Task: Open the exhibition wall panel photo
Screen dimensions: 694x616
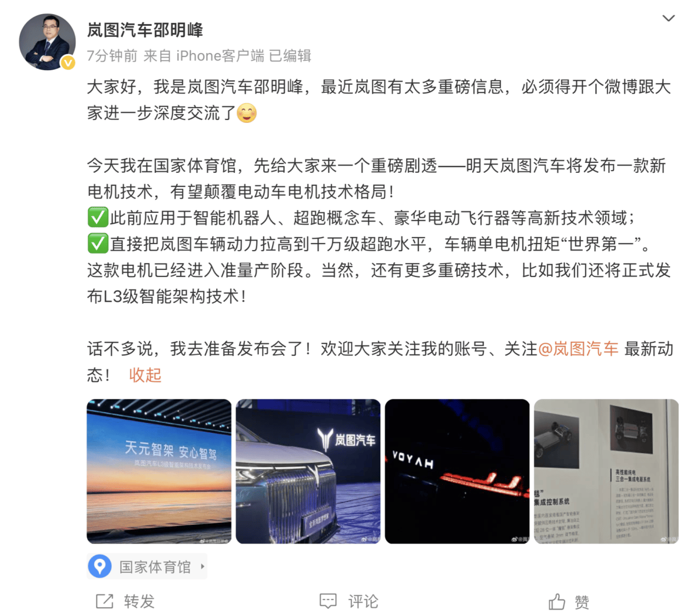Action: pos(606,471)
